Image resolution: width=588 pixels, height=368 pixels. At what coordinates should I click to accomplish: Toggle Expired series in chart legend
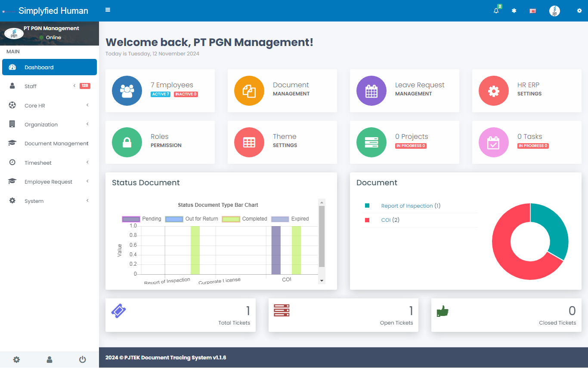pyautogui.click(x=290, y=219)
